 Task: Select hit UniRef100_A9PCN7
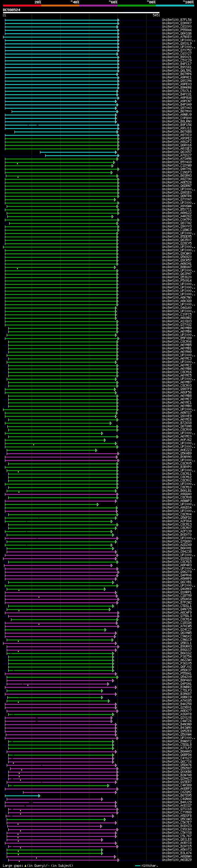[x=177, y=101]
